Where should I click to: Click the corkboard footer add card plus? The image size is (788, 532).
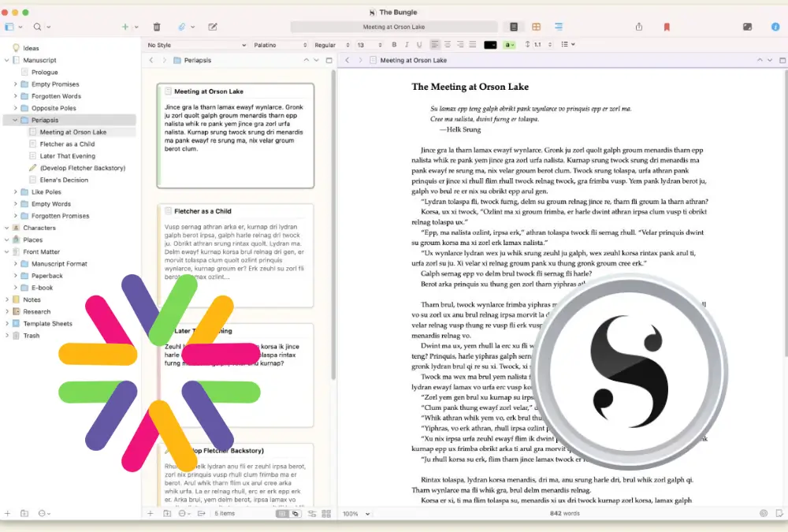[x=151, y=513]
